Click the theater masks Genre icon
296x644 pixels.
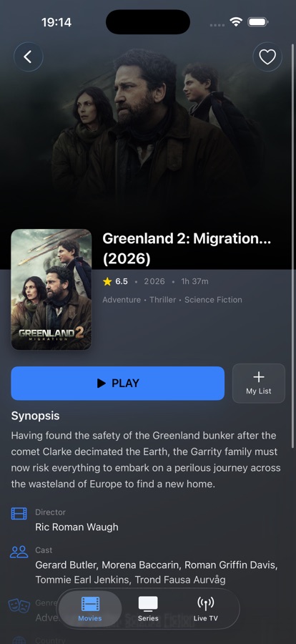19,605
